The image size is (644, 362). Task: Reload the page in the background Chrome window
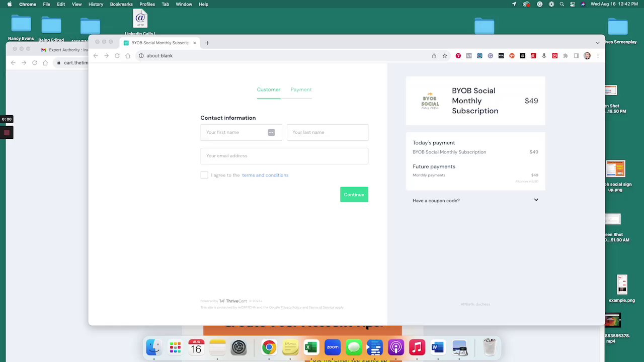pyautogui.click(x=35, y=63)
